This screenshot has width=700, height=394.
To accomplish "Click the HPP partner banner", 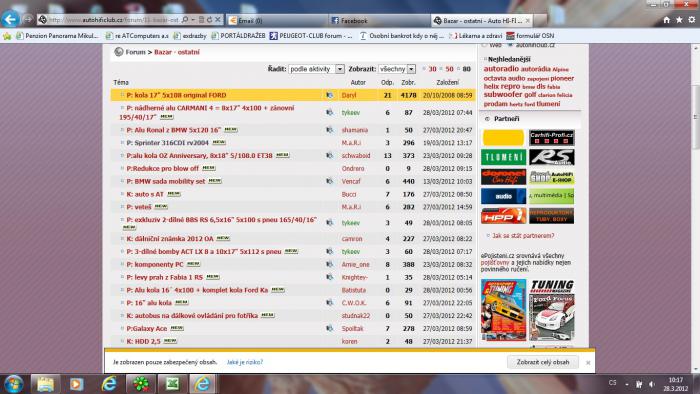I will tap(504, 216).
